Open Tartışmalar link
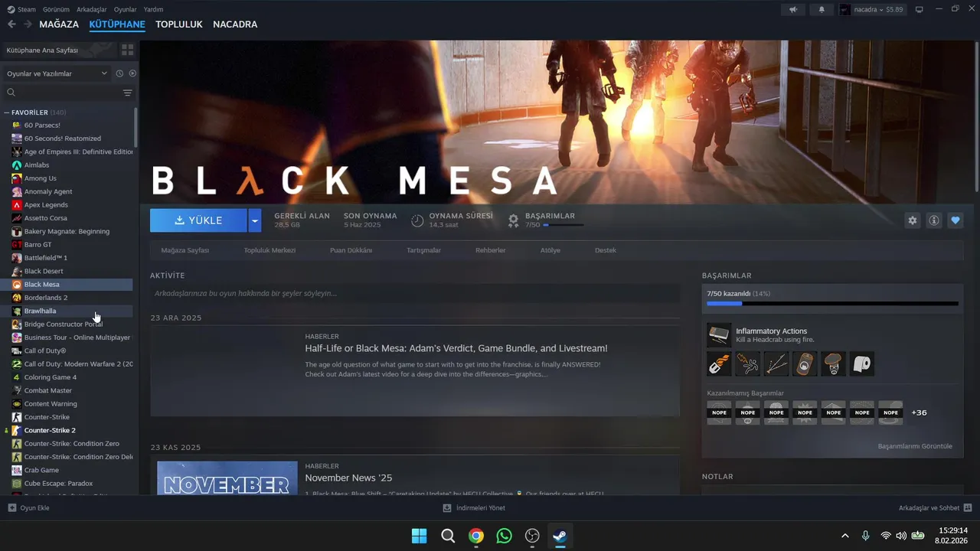This screenshot has height=551, width=980. [423, 250]
